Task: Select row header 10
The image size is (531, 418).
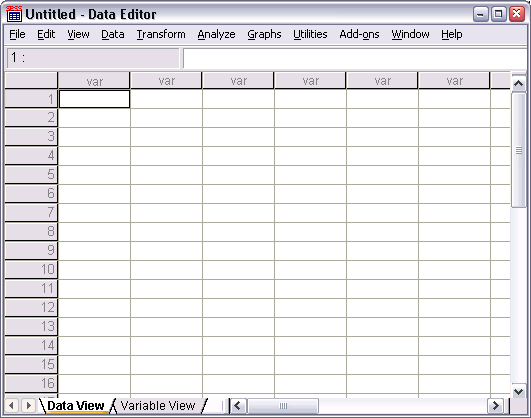Action: (x=31, y=270)
